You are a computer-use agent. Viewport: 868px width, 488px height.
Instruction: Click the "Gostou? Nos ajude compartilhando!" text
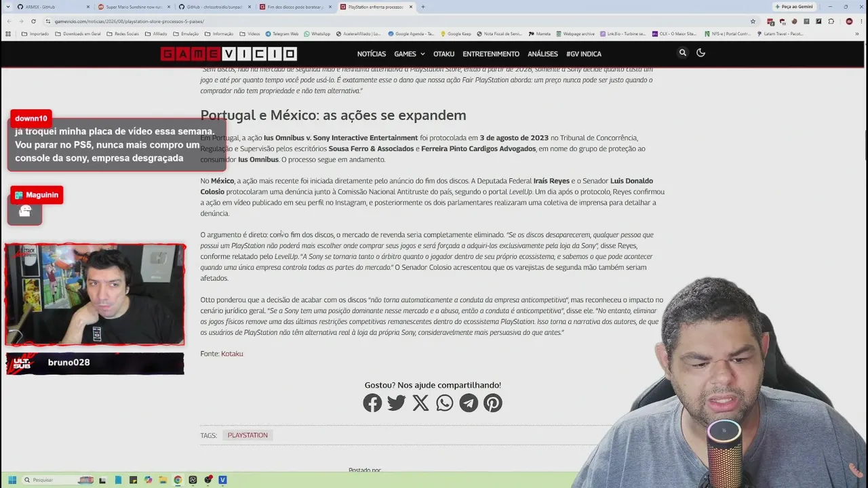click(433, 385)
